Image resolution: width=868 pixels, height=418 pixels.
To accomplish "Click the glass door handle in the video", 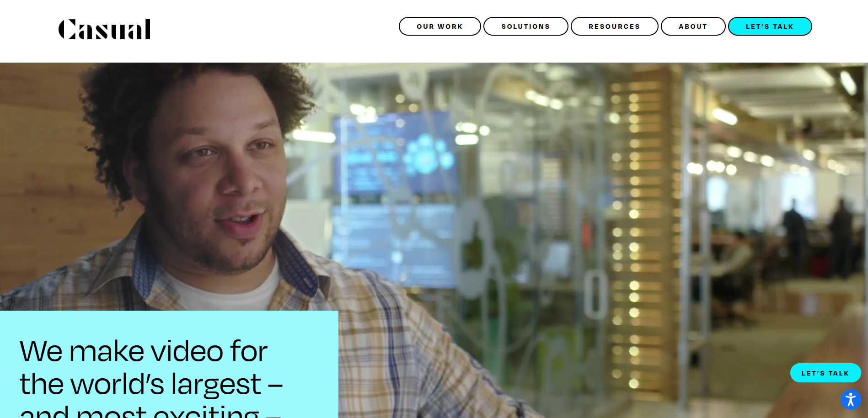I will [x=595, y=295].
